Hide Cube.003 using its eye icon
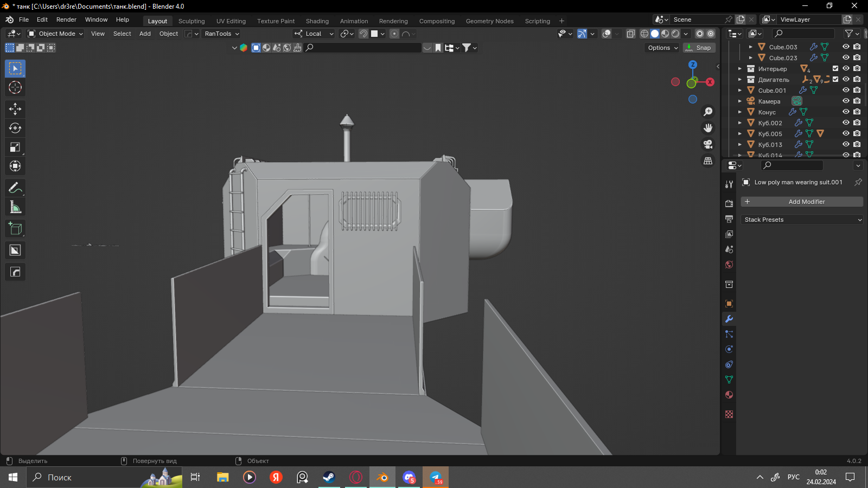The width and height of the screenshot is (868, 488). pos(846,47)
